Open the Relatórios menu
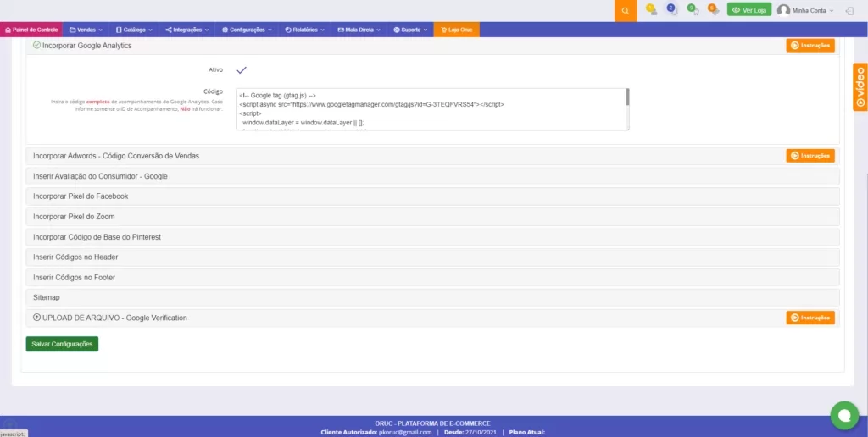 pos(304,30)
